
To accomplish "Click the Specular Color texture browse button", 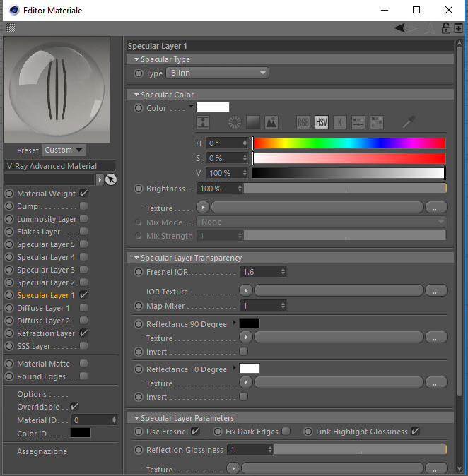I will click(x=436, y=208).
